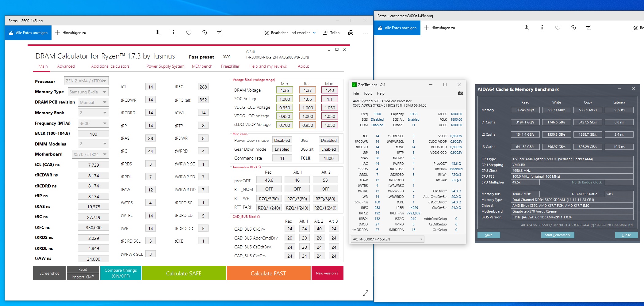Click crop icon in cachemem Photos window
This screenshot has height=306, width=644.
588,28
